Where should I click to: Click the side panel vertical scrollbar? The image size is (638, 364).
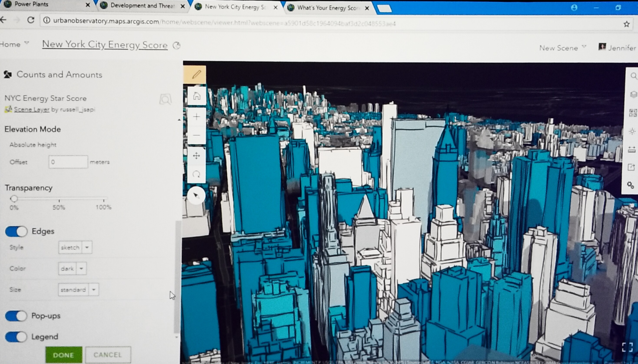(x=178, y=277)
